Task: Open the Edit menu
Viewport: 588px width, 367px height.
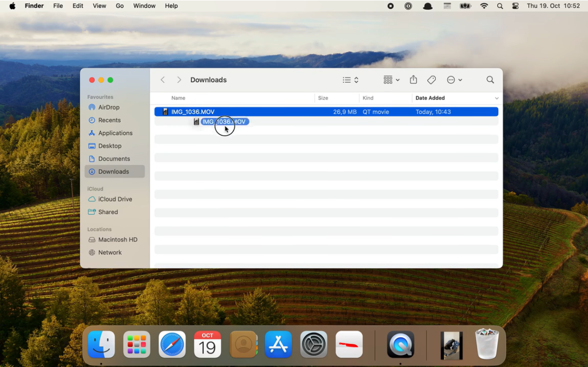Action: pos(78,6)
